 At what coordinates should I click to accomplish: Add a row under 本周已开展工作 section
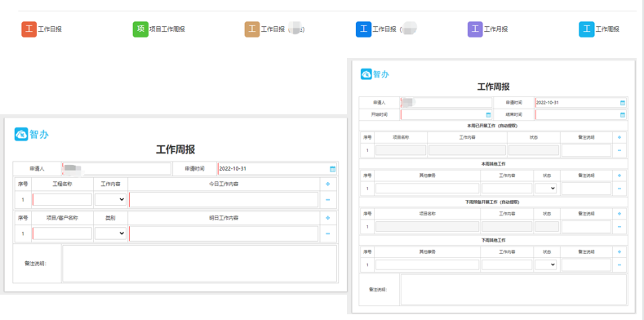tap(620, 138)
